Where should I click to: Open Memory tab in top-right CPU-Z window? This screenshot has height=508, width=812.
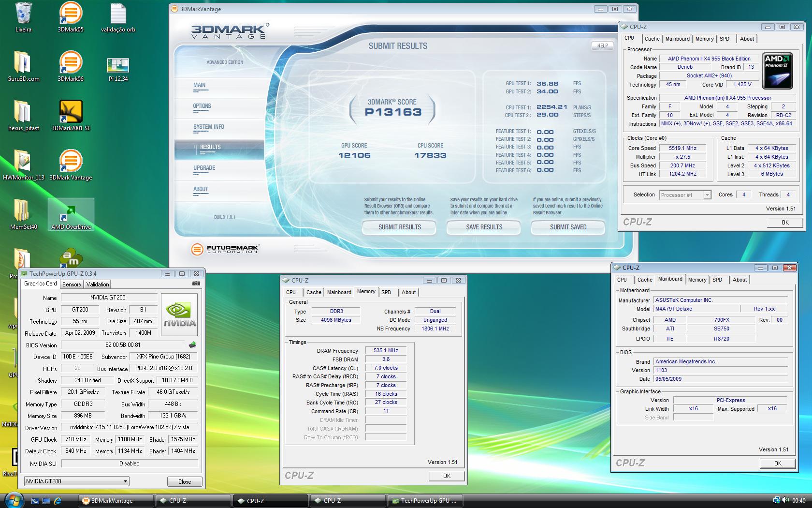(x=704, y=39)
